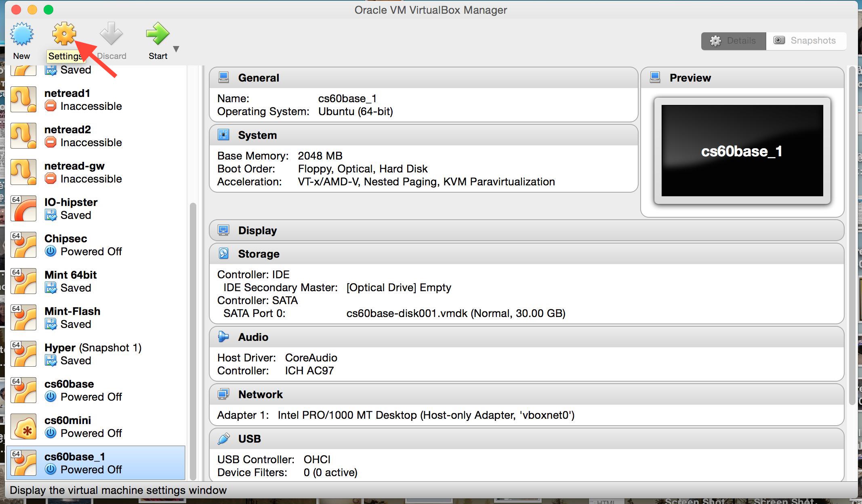Viewport: 862px width, 504px height.
Task: Click the 2048 MB base memory value
Action: click(320, 156)
